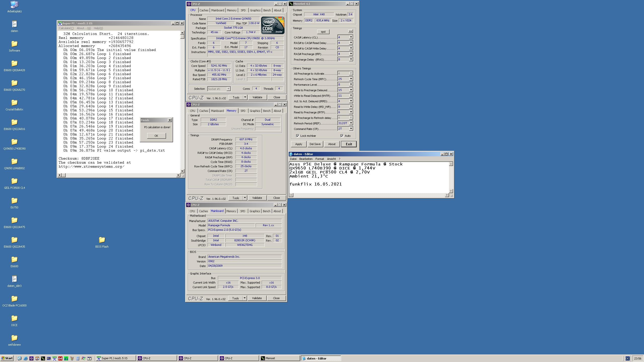Open the setfsbnew folder
Screen dimensions: 644x362
14,340
